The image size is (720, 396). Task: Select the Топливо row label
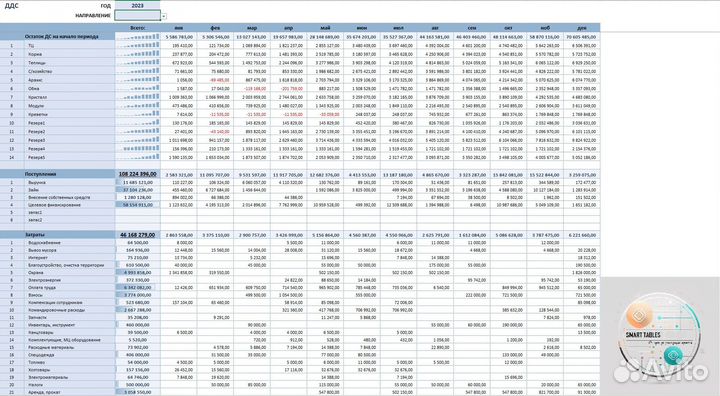click(x=37, y=362)
